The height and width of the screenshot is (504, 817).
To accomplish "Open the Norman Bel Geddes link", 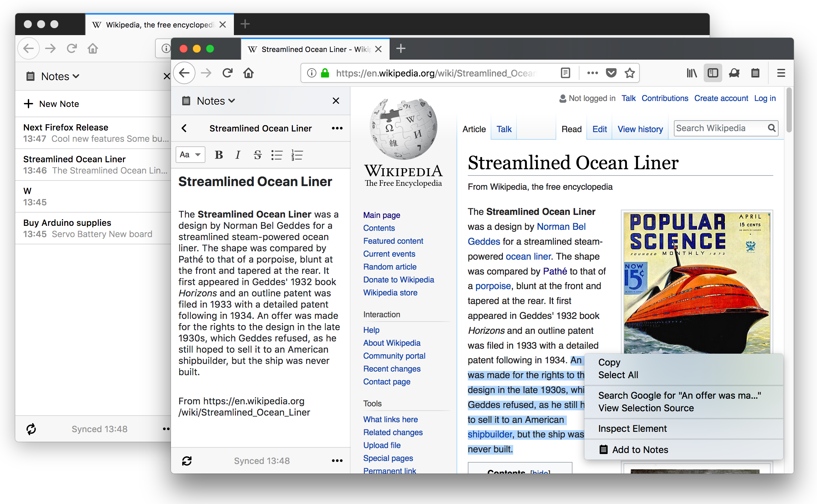I will point(561,227).
